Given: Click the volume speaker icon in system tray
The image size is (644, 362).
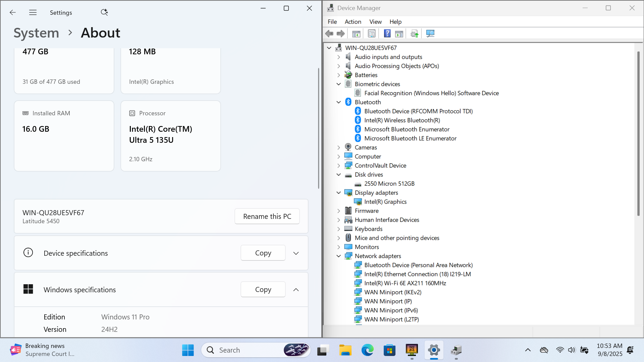Looking at the screenshot, I should (572, 350).
